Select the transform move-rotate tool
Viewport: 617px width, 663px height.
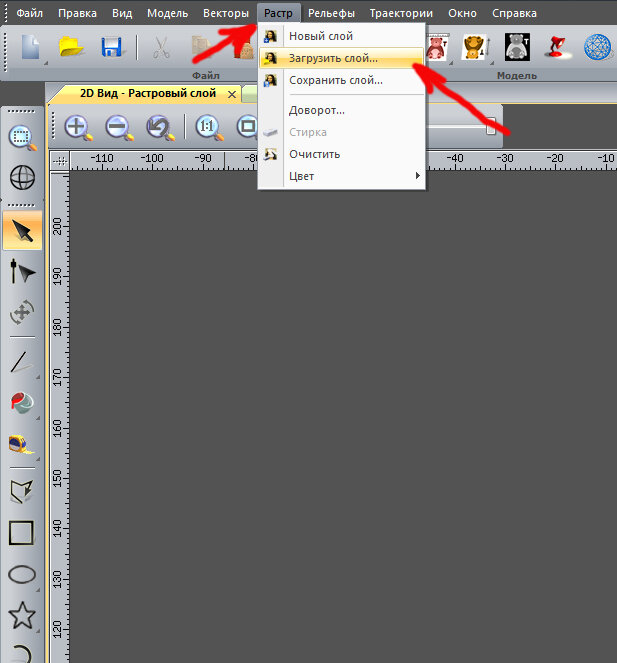(22, 312)
